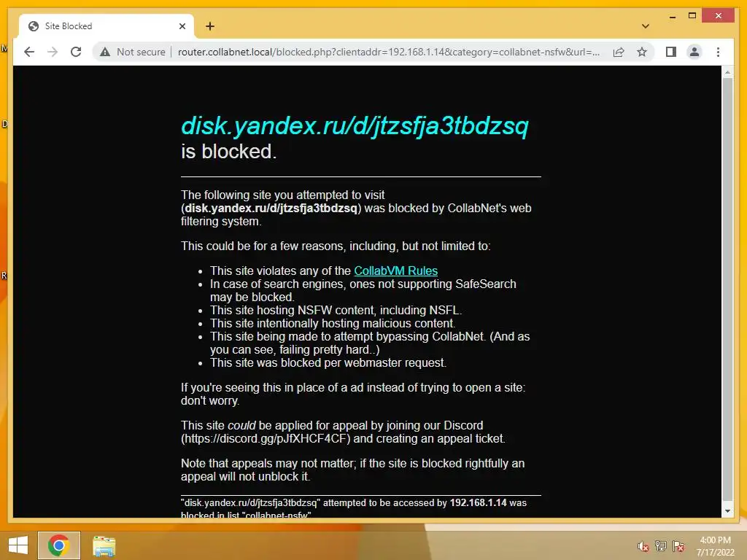Image resolution: width=747 pixels, height=560 pixels.
Task: Open the CollabVM Rules link
Action: 395,271
